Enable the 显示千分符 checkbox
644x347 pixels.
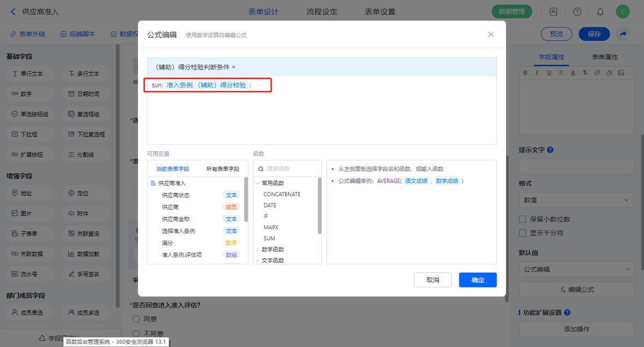[x=522, y=233]
